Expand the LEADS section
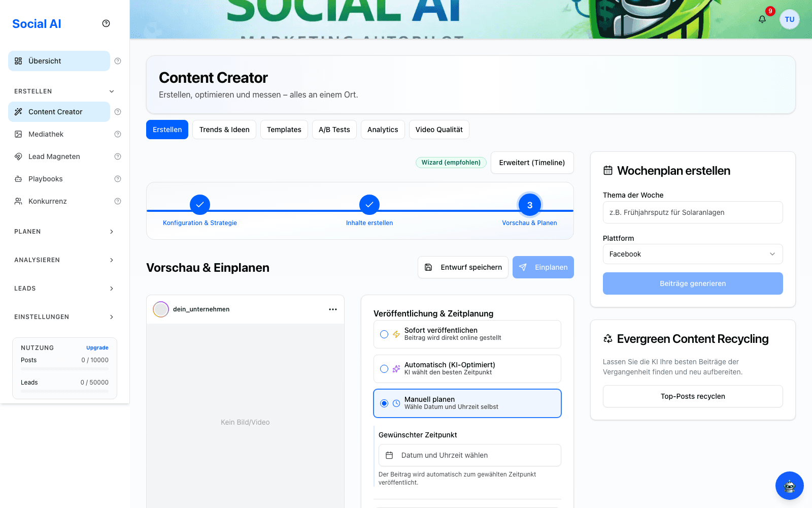The height and width of the screenshot is (508, 812). point(64,289)
